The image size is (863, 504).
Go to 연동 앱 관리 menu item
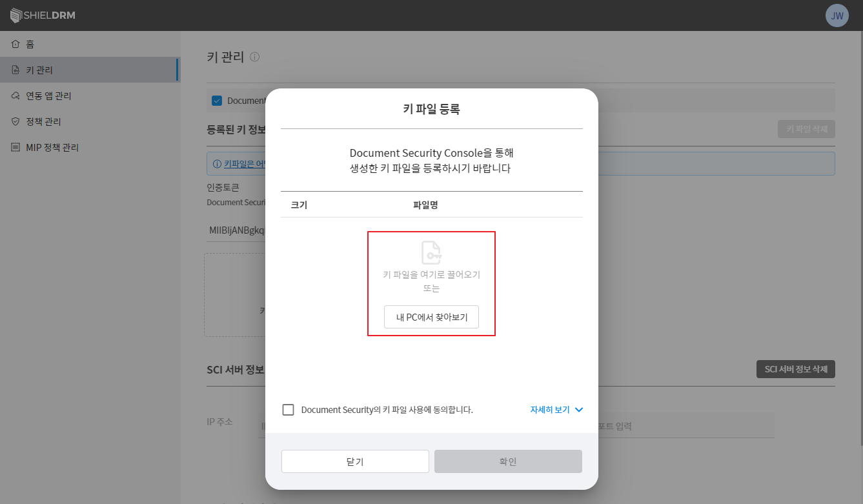(90, 96)
